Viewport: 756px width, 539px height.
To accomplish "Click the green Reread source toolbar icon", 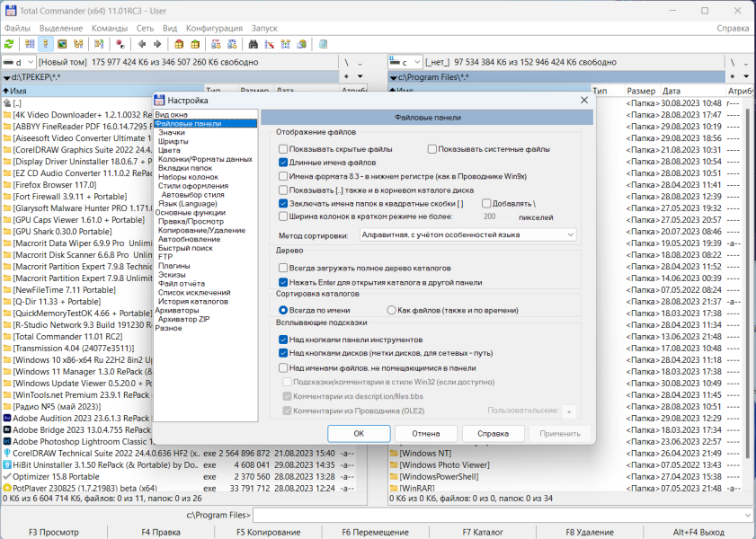I will 9,44.
